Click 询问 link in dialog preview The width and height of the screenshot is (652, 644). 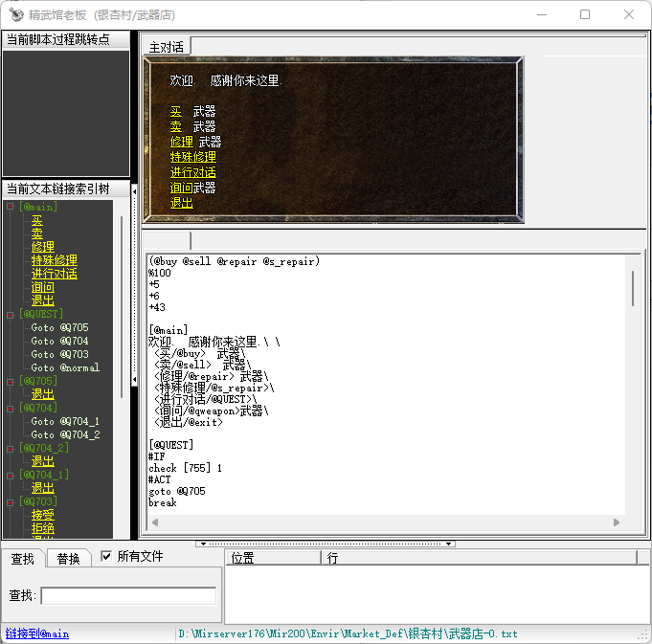pyautogui.click(x=181, y=188)
